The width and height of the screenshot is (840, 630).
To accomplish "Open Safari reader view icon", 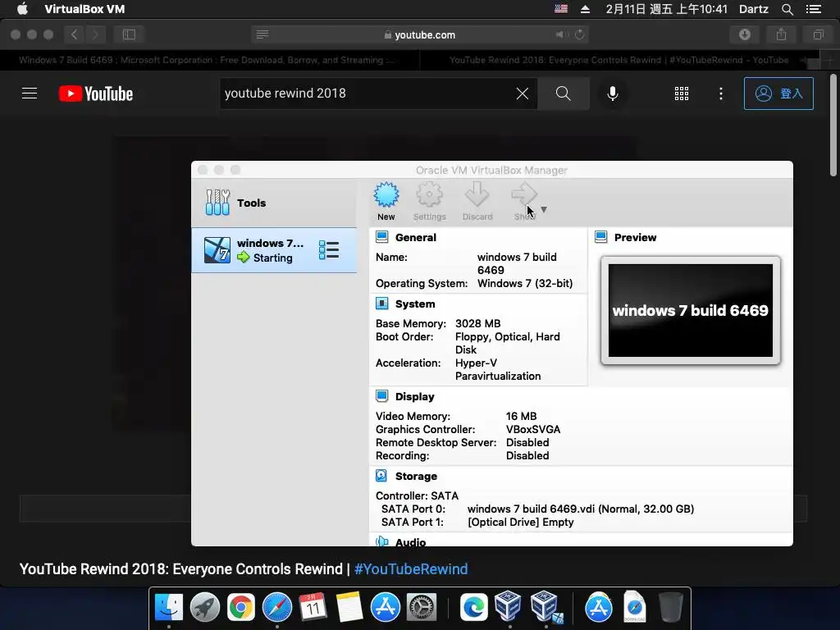I will tap(262, 34).
